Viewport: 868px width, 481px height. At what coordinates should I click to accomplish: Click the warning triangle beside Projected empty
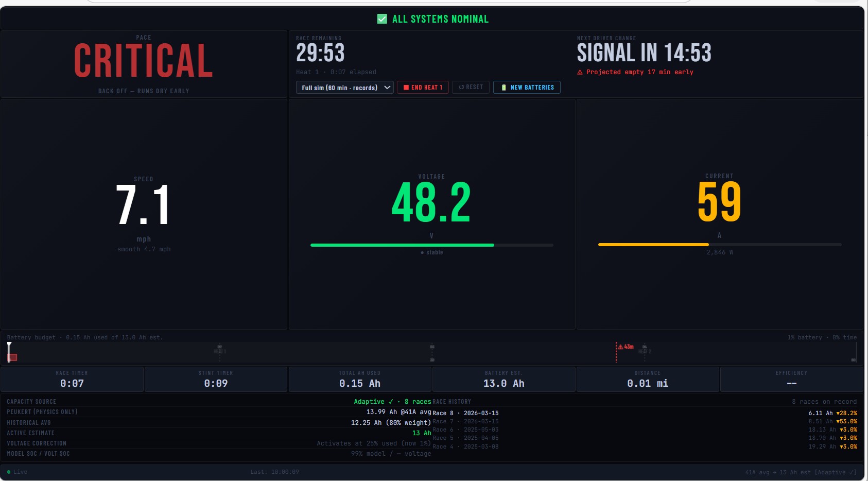click(x=580, y=73)
